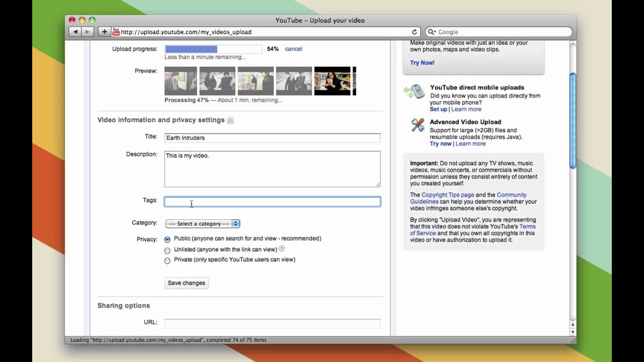
Task: Open the help icon next to Unlisted
Action: pos(282,248)
